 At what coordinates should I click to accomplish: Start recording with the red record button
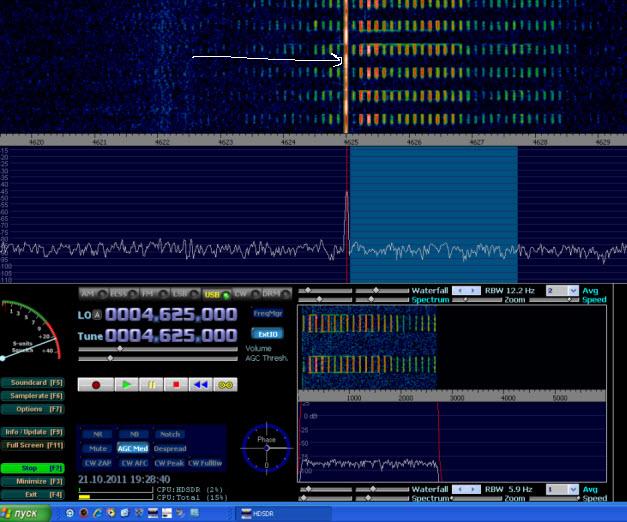96,384
